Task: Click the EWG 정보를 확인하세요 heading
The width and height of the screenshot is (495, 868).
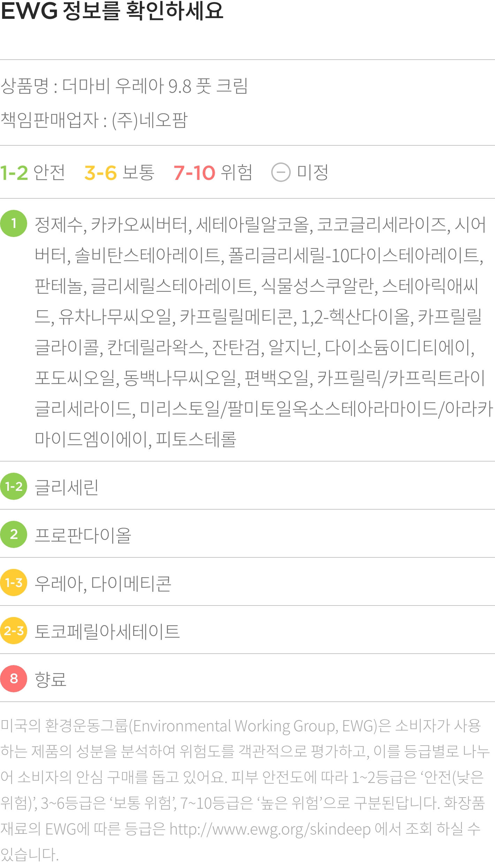Action: click(112, 11)
